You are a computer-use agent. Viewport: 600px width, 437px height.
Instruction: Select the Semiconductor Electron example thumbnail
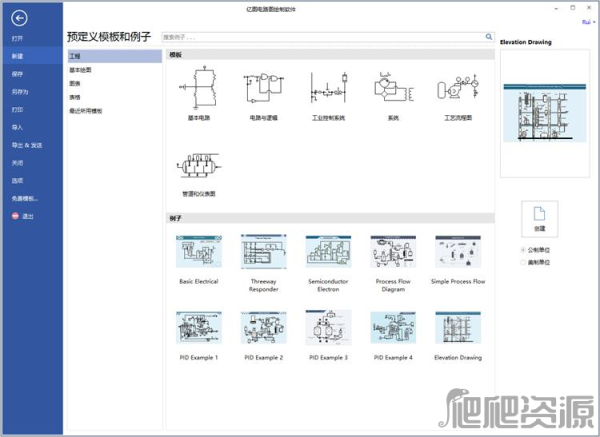coord(328,251)
